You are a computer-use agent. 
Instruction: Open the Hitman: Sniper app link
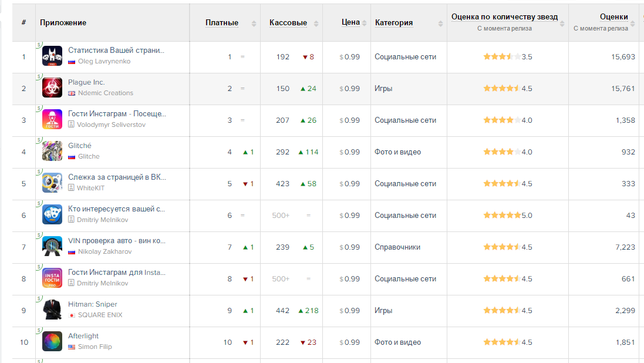click(92, 304)
